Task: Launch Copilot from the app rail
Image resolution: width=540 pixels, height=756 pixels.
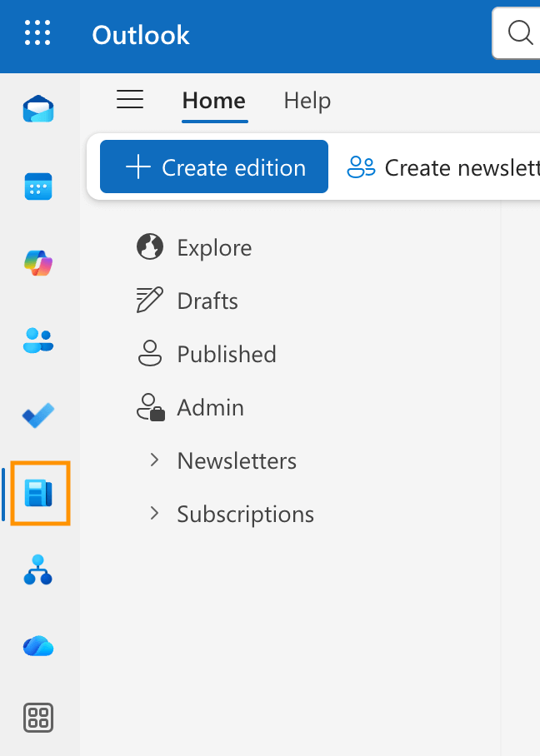Action: point(38,263)
